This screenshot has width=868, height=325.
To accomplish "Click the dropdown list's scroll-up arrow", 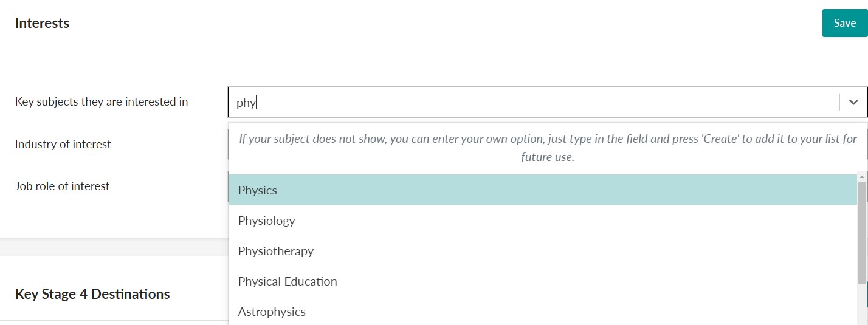I will point(862,177).
